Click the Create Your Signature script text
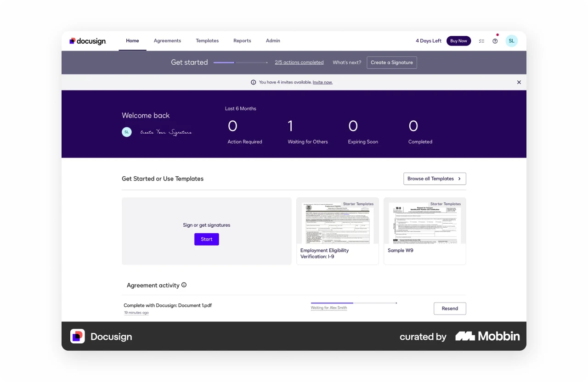 [166, 132]
